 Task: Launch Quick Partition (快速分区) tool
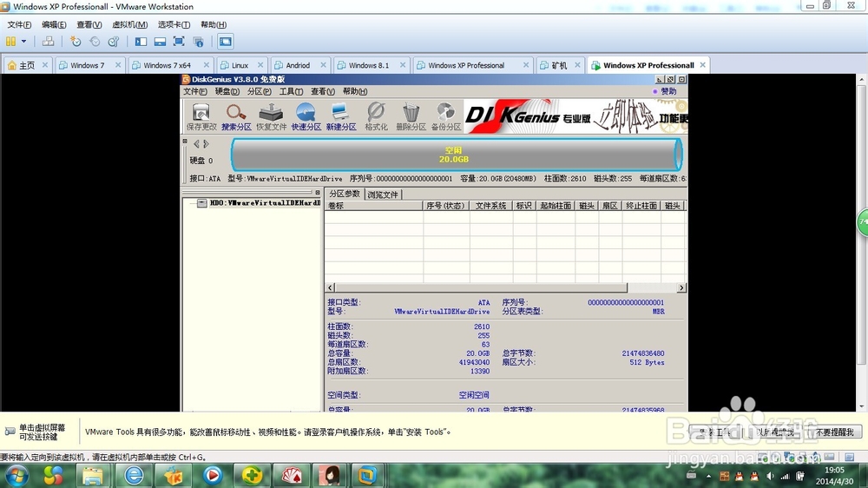[306, 117]
